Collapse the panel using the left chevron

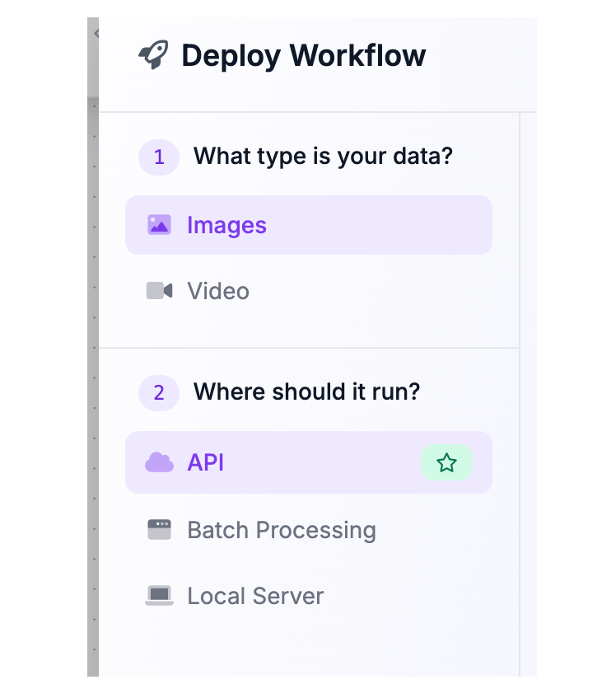coord(96,34)
